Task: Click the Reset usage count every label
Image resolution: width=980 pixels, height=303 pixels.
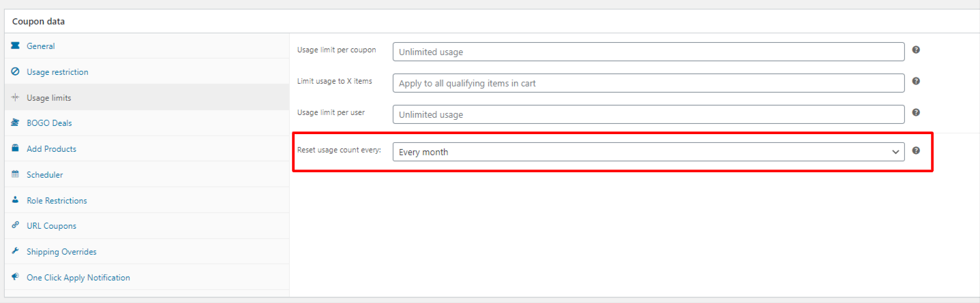Action: pos(339,149)
